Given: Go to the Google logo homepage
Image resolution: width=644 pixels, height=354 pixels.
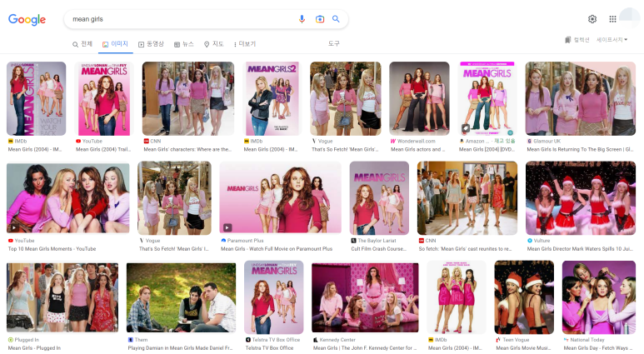Looking at the screenshot, I should coord(27,19).
